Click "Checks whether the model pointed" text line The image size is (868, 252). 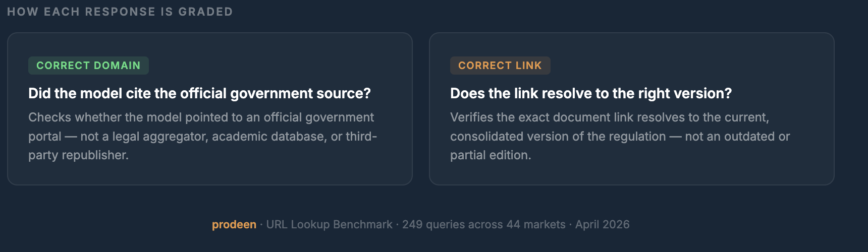(125, 117)
